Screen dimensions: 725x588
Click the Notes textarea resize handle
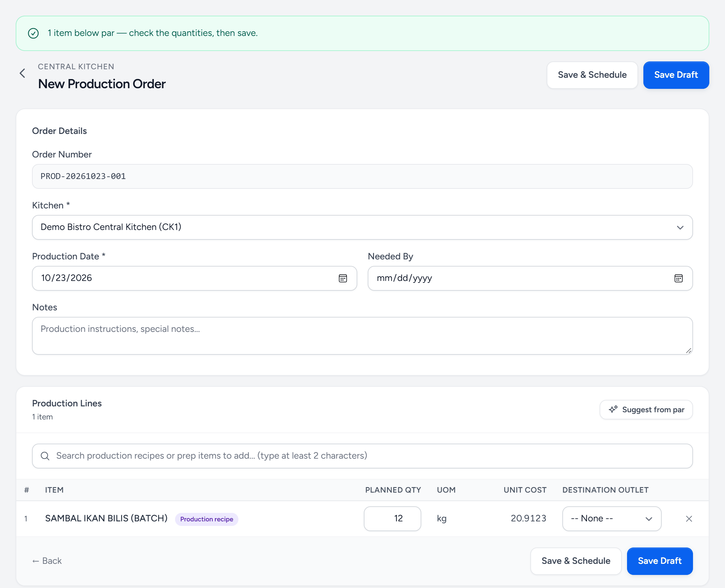click(x=688, y=351)
